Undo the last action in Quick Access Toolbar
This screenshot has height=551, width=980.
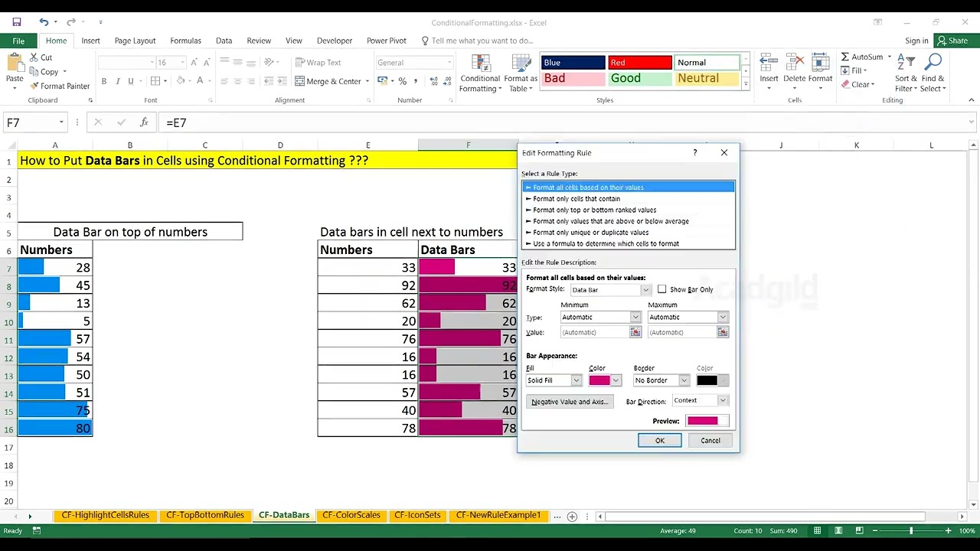(44, 22)
